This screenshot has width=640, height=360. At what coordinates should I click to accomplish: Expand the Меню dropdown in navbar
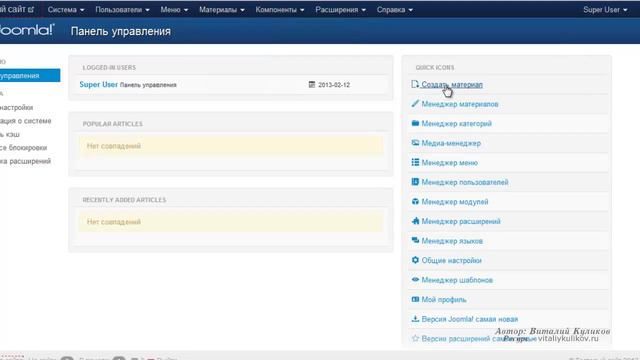tap(174, 9)
